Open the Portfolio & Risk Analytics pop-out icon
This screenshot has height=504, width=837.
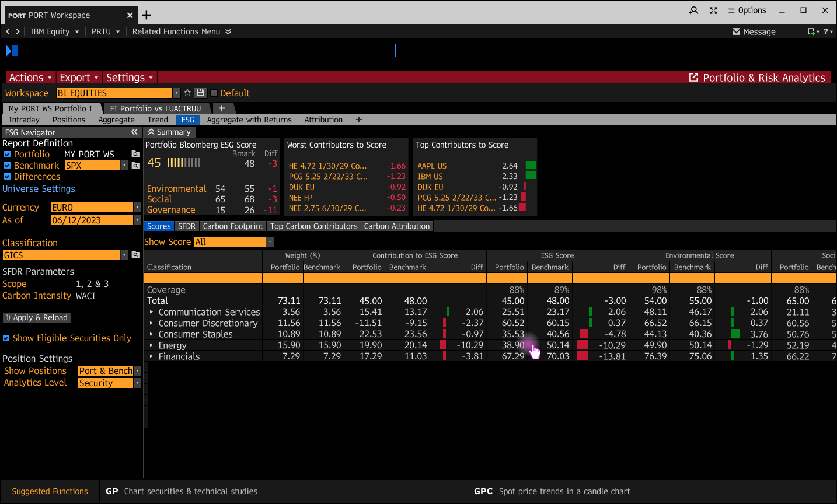693,78
